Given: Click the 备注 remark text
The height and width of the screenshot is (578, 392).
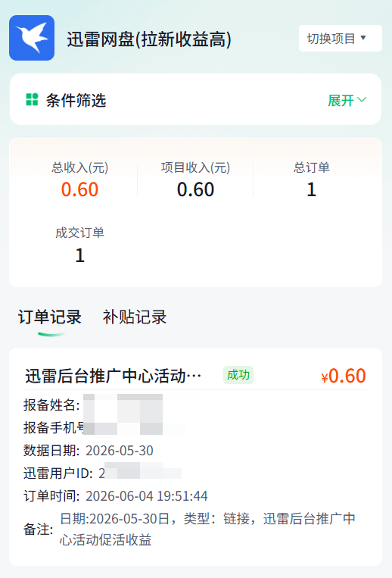Looking at the screenshot, I should pyautogui.click(x=207, y=530).
